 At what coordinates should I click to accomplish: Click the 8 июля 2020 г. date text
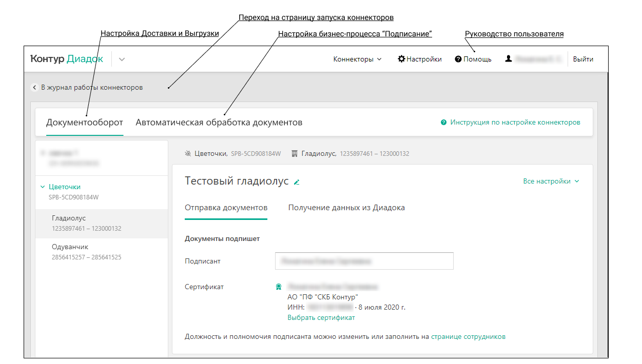click(x=382, y=307)
